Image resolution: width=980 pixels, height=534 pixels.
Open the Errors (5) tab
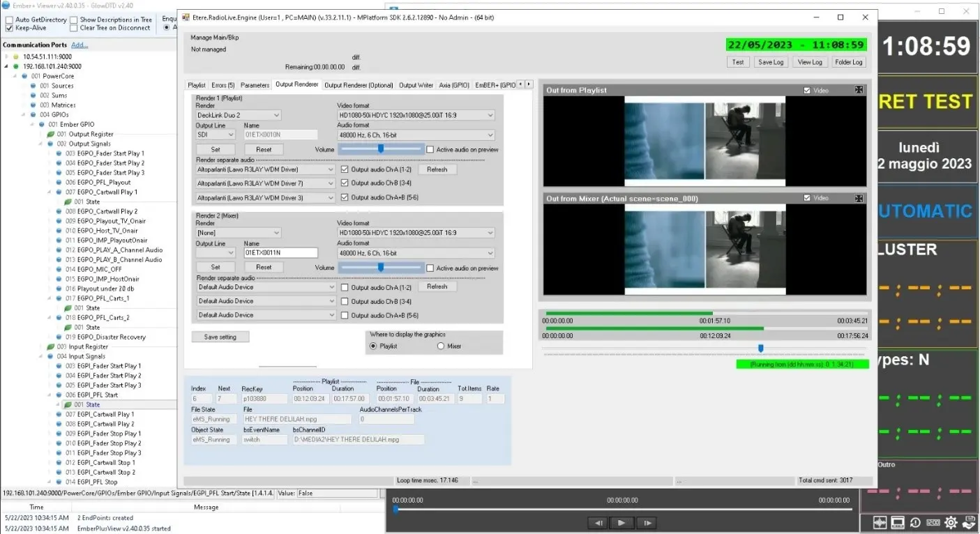(223, 85)
